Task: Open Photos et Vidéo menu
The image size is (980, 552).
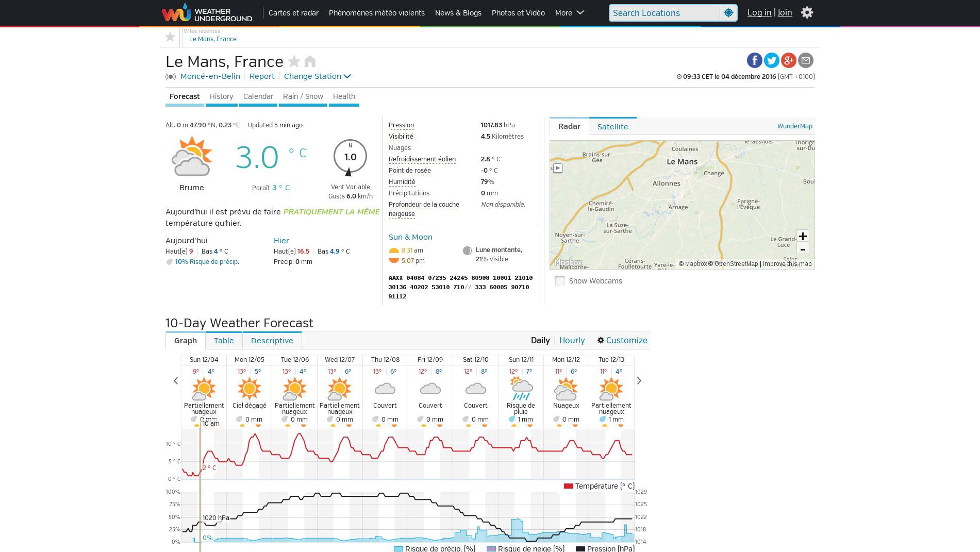Action: click(x=518, y=13)
